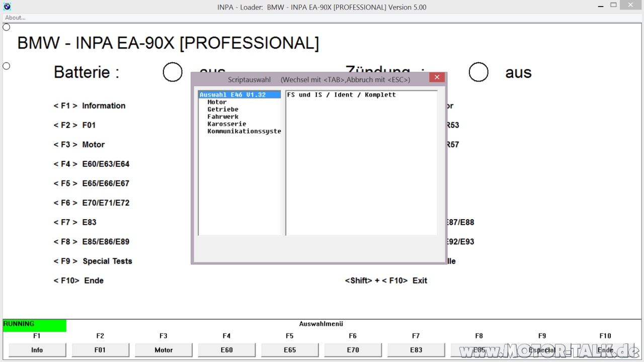Maximize the INPA window
The width and height of the screenshot is (644, 362).
(x=613, y=5)
